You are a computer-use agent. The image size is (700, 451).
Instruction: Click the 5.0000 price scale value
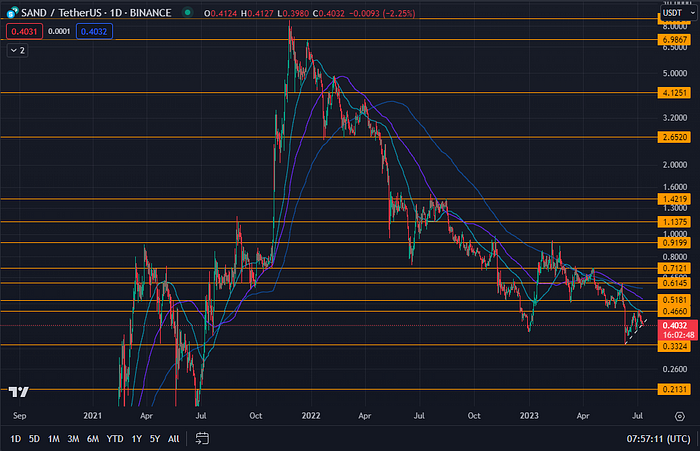click(675, 73)
